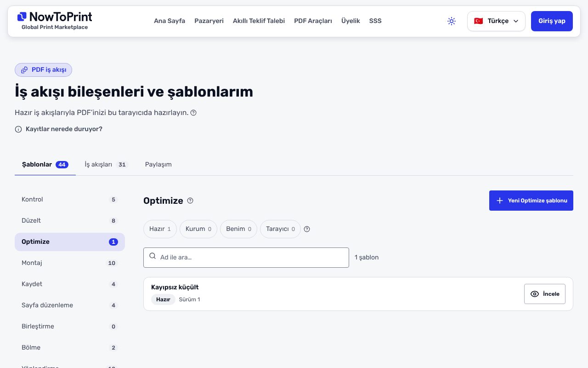Click the İncele button for Kayıpsız küçült
The height and width of the screenshot is (368, 588).
(x=545, y=294)
